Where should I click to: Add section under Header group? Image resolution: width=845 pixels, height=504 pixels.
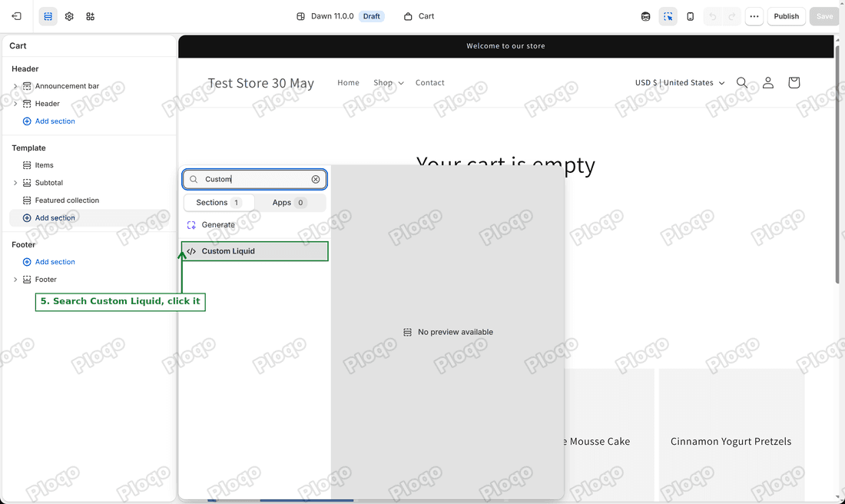(x=49, y=121)
